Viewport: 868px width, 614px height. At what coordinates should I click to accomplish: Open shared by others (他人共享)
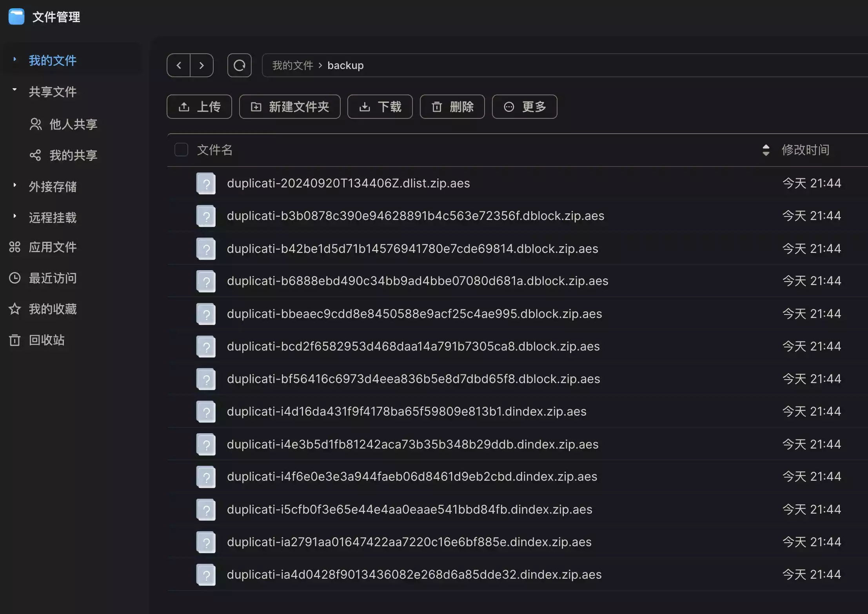[73, 124]
